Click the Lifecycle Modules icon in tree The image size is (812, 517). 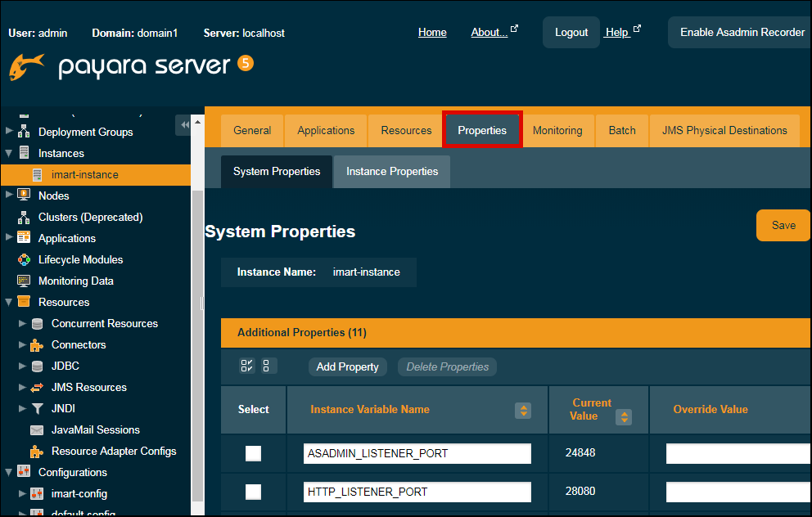(24, 259)
